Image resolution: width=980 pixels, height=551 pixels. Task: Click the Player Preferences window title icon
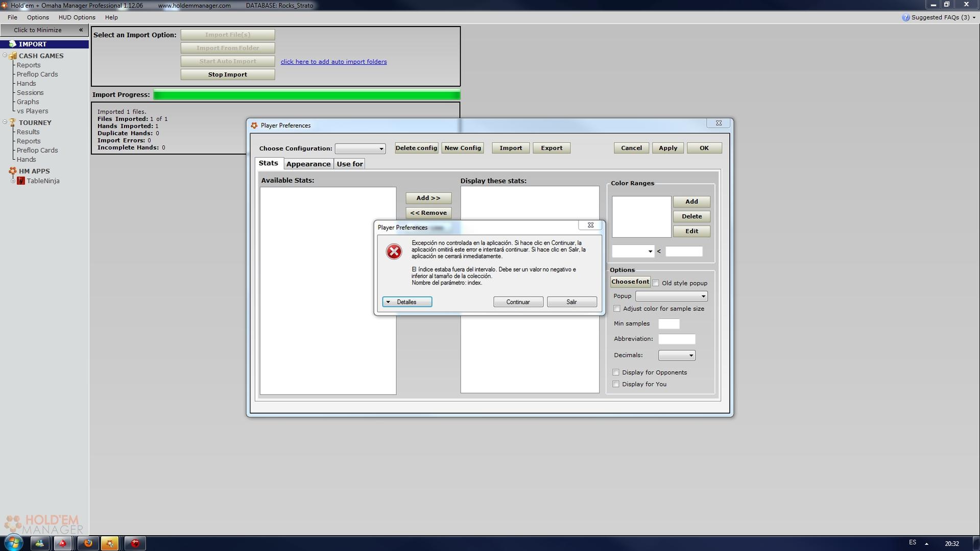254,125
